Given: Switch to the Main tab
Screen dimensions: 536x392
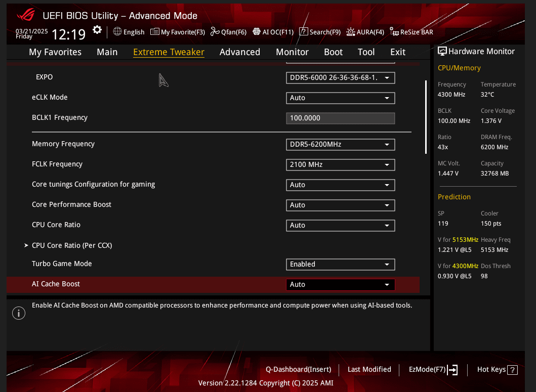Looking at the screenshot, I should (107, 52).
